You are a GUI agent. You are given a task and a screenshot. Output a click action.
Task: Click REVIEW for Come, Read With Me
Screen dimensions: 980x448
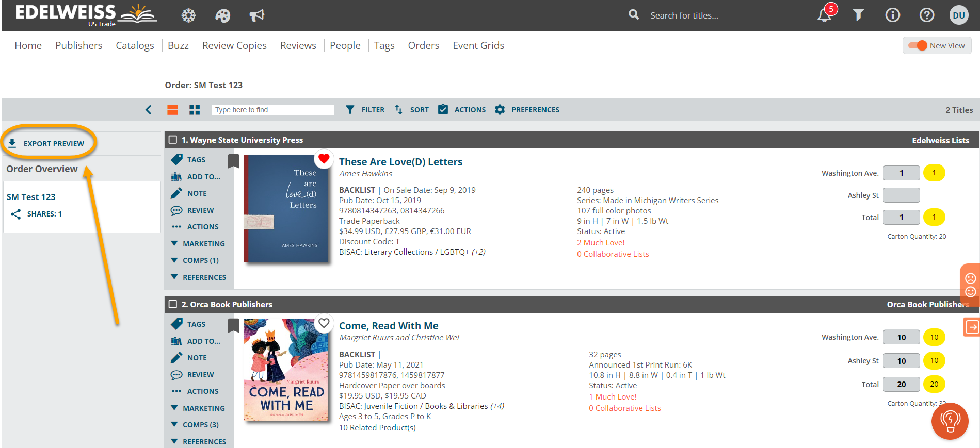(x=192, y=375)
